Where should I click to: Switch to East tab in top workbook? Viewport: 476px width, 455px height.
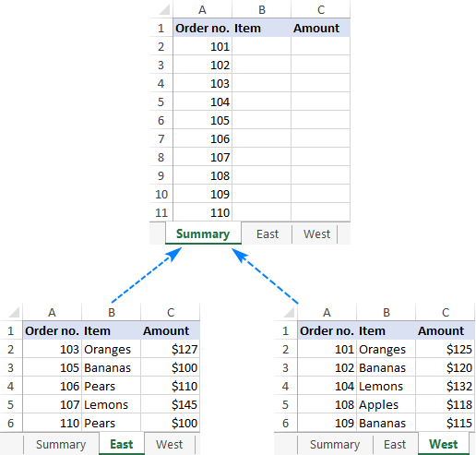268,234
